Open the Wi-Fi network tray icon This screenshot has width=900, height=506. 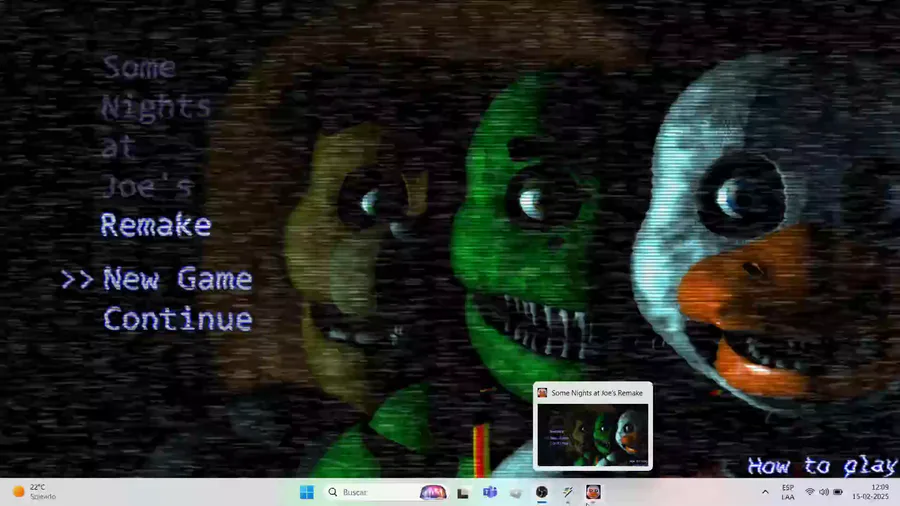click(x=810, y=492)
